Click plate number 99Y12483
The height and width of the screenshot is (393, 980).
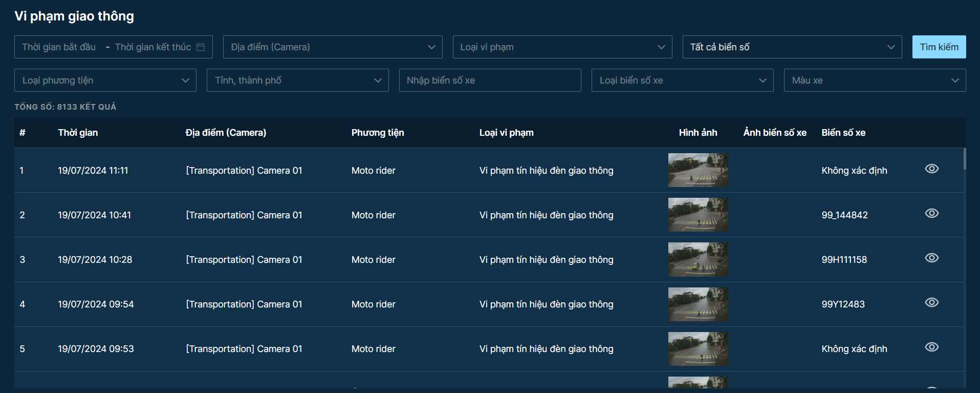tap(843, 304)
